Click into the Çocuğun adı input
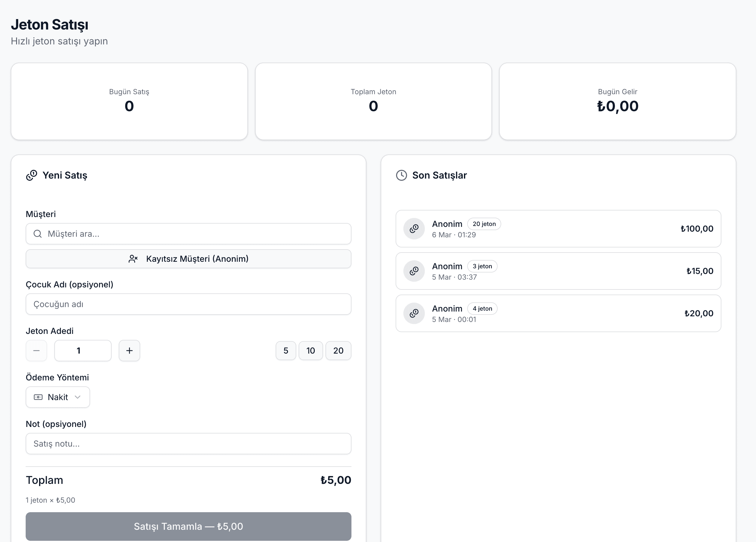The width and height of the screenshot is (756, 542). tap(188, 304)
